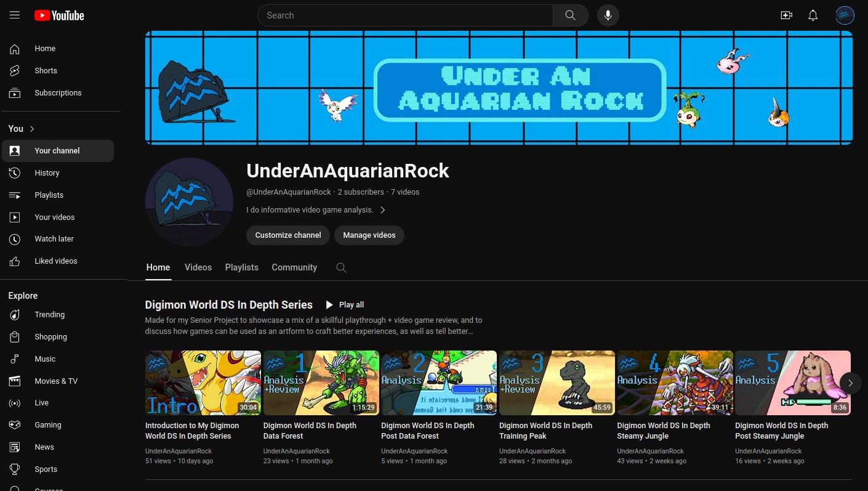Click the Live broadcast icon
Screen dimensions: 868x491
(x=15, y=403)
